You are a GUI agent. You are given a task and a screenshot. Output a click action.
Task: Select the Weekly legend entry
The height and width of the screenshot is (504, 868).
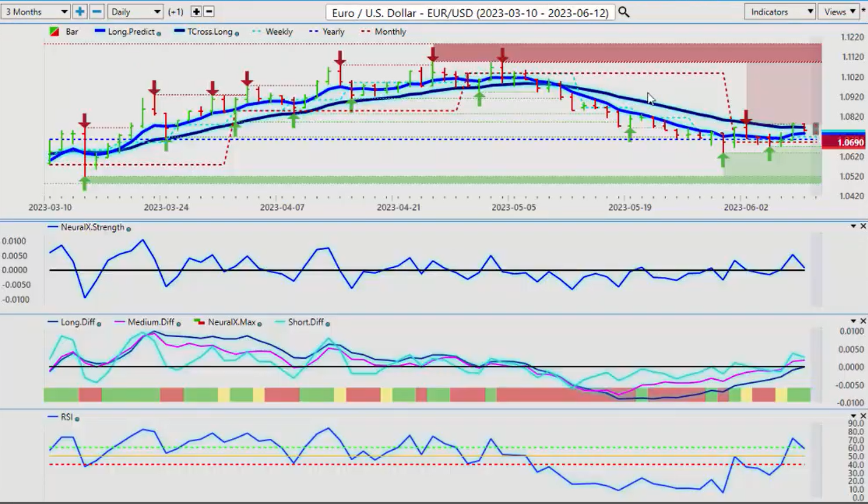[272, 32]
